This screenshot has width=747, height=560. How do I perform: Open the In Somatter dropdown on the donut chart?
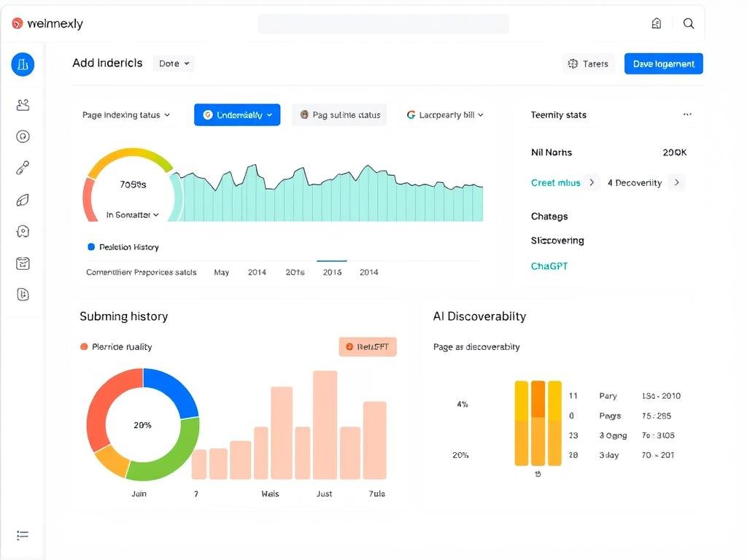click(132, 215)
